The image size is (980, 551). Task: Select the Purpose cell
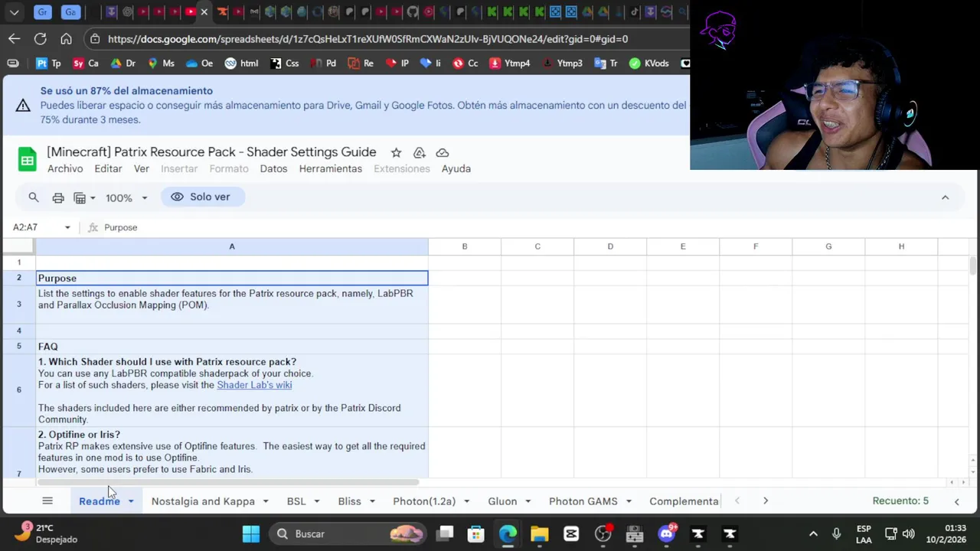pyautogui.click(x=232, y=278)
